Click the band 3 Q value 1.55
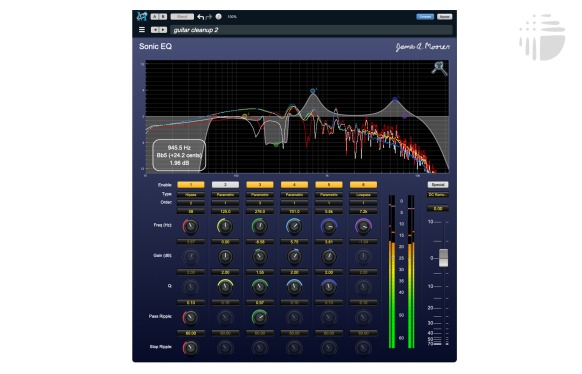The image size is (582, 374). pos(260,272)
